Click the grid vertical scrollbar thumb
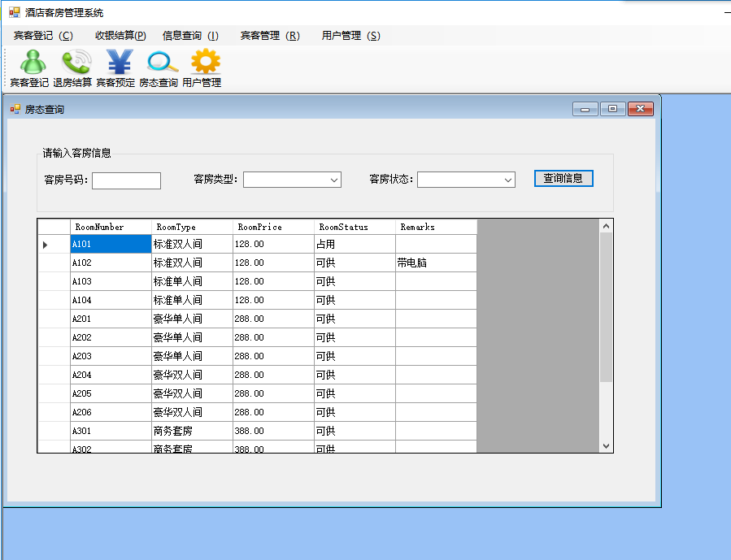Screen dimensions: 731x560 (606, 307)
